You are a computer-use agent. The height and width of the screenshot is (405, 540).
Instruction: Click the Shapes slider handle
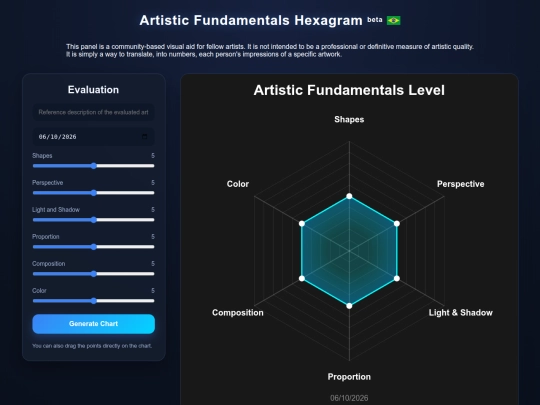click(94, 166)
